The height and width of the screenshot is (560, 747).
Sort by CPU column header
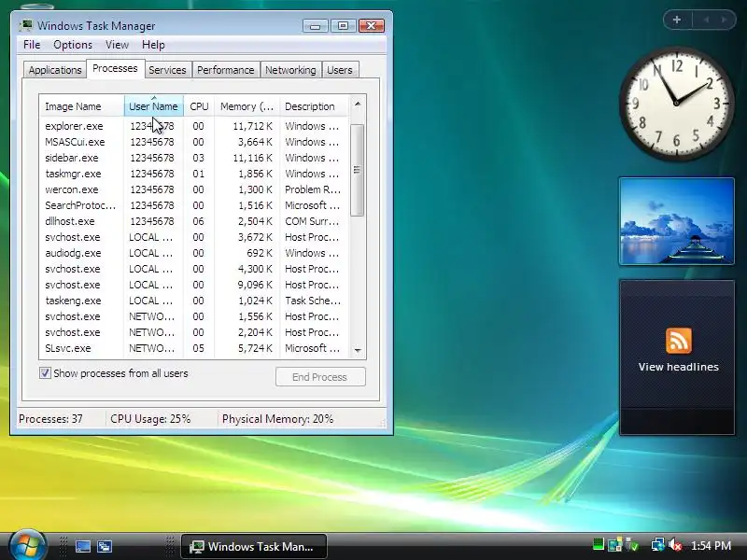pyautogui.click(x=199, y=106)
